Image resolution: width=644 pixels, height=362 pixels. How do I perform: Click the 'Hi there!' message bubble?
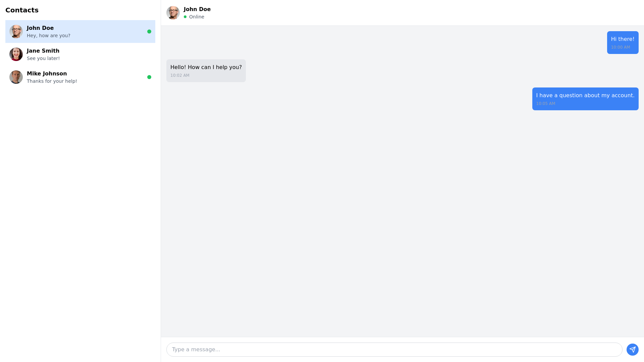[623, 43]
